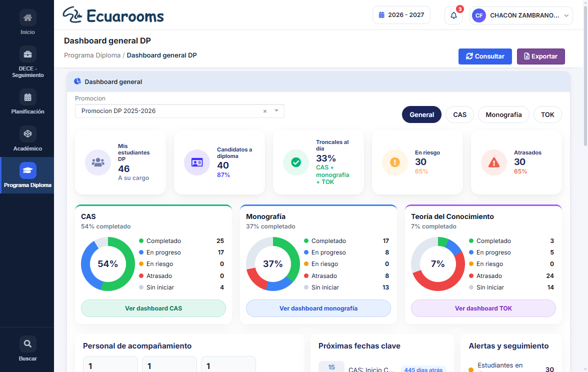Click the Teoría del Conocimiento 7% donut
588x372 pixels.
tap(438, 264)
